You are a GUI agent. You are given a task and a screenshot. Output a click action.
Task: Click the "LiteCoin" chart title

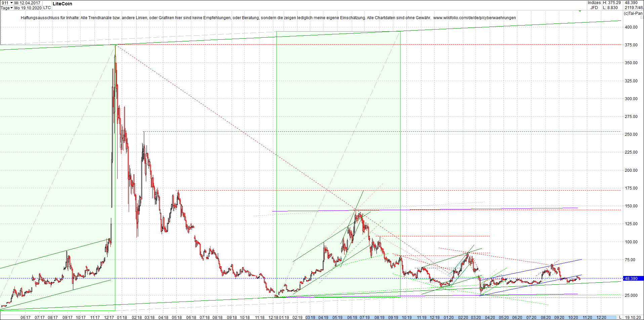click(x=63, y=4)
